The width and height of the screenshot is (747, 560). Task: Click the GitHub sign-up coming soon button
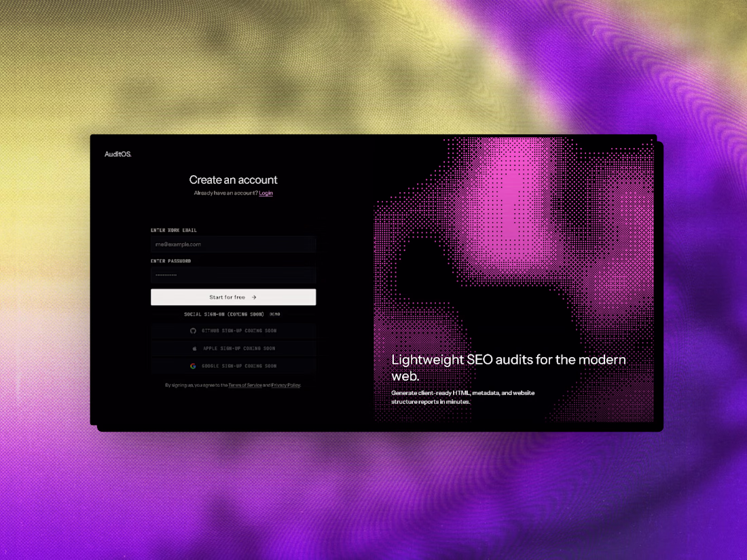(x=234, y=331)
